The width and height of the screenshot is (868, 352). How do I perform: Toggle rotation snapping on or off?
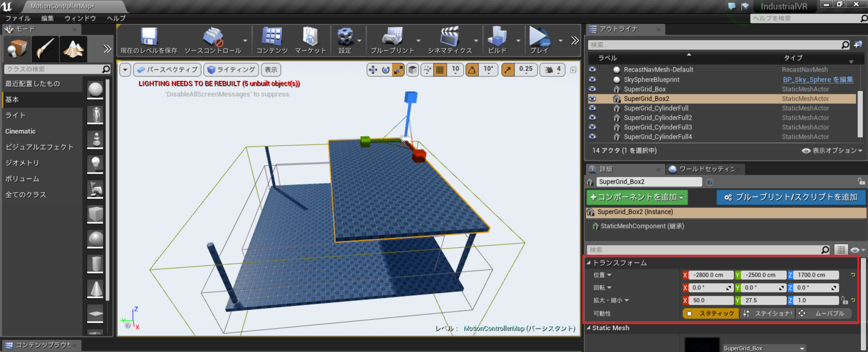472,70
